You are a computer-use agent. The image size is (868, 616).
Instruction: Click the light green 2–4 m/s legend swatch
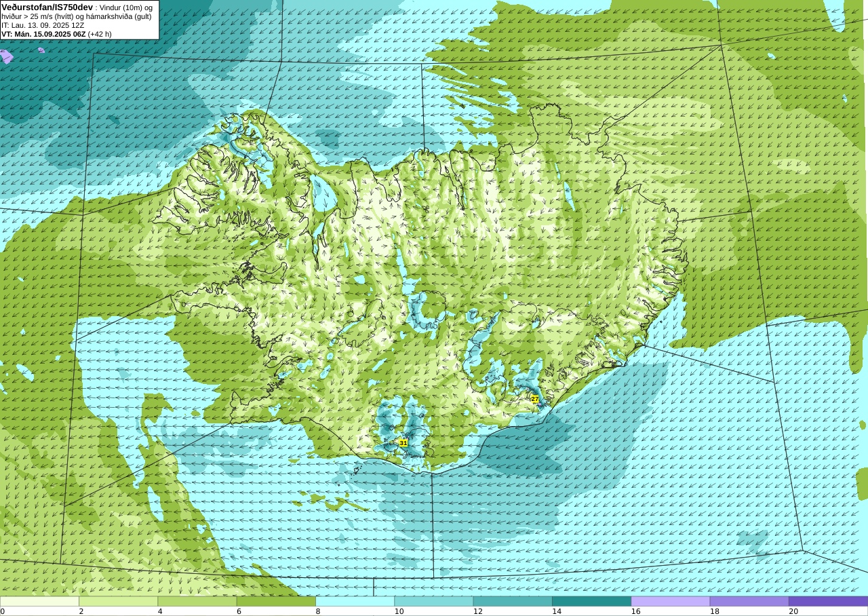click(118, 601)
